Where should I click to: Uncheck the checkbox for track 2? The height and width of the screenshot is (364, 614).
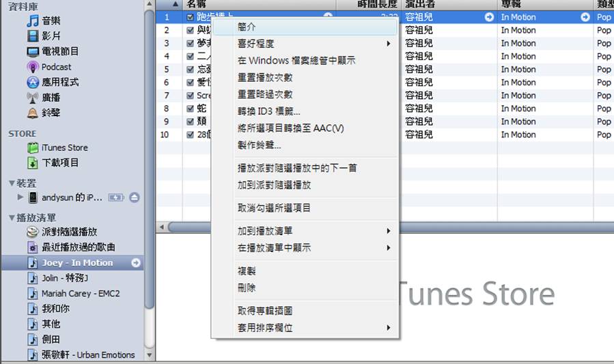click(x=191, y=30)
